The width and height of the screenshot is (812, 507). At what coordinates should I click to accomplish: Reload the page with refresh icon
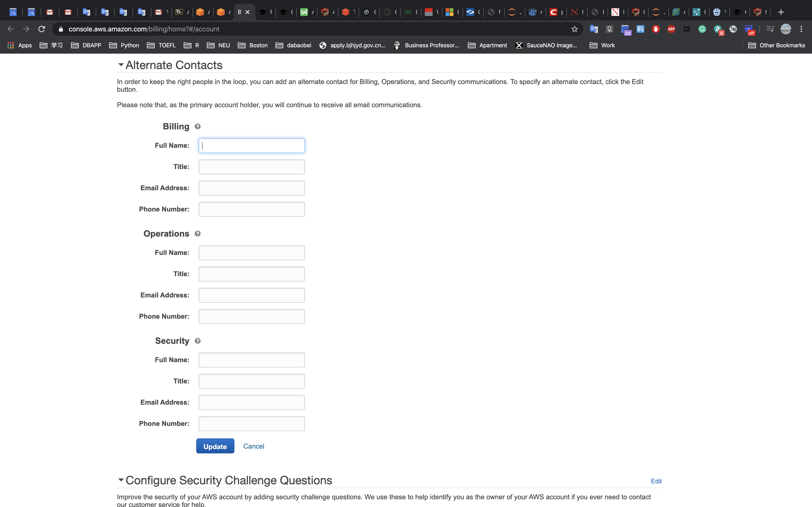point(42,29)
